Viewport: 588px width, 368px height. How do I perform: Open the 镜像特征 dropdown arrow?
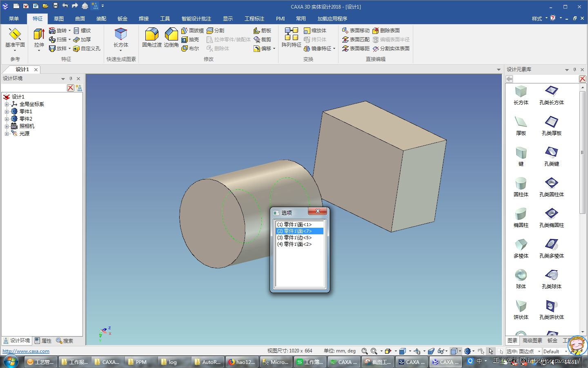tap(334, 49)
